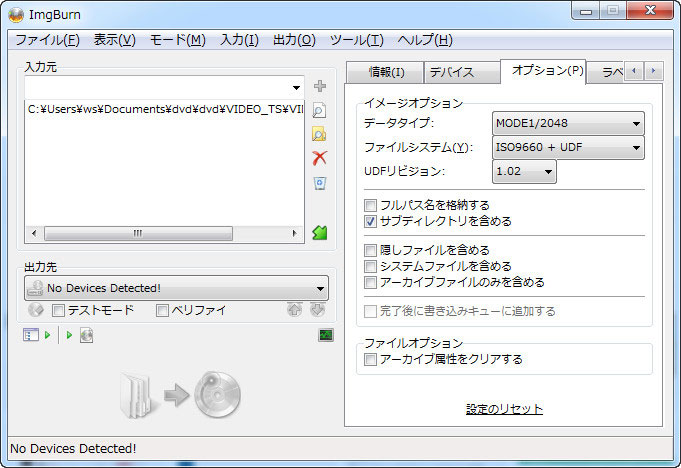Click the queue move up arrow icon
Image resolution: width=681 pixels, height=468 pixels.
pos(294,310)
